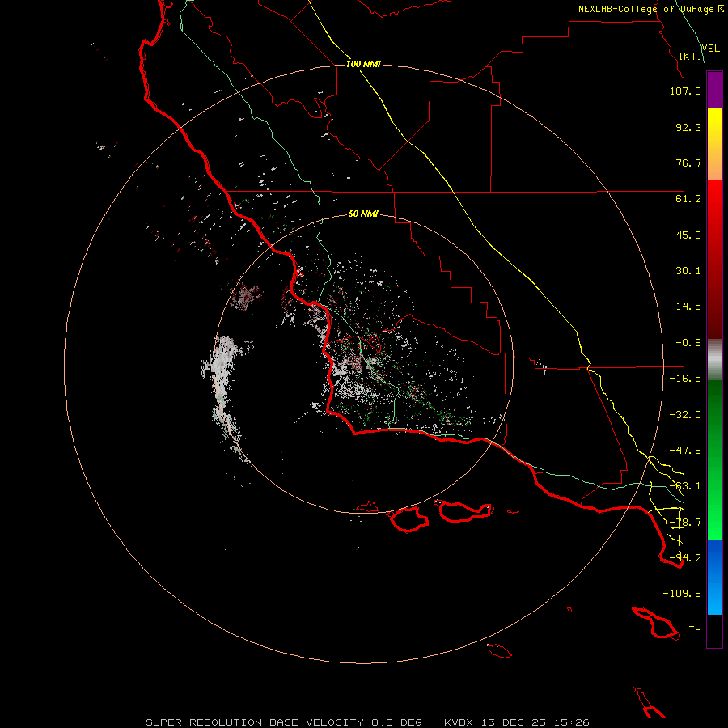Click the TH label below the scale

[695, 630]
